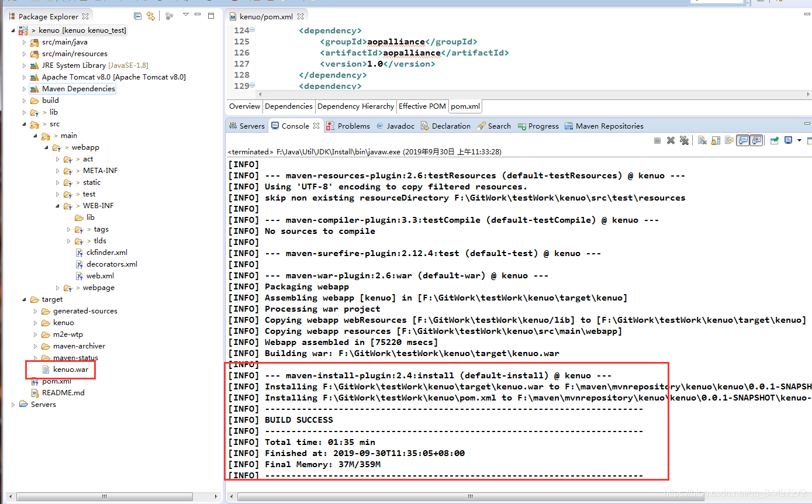Collapse the kenuo project node
This screenshot has height=504, width=812.
tap(13, 30)
